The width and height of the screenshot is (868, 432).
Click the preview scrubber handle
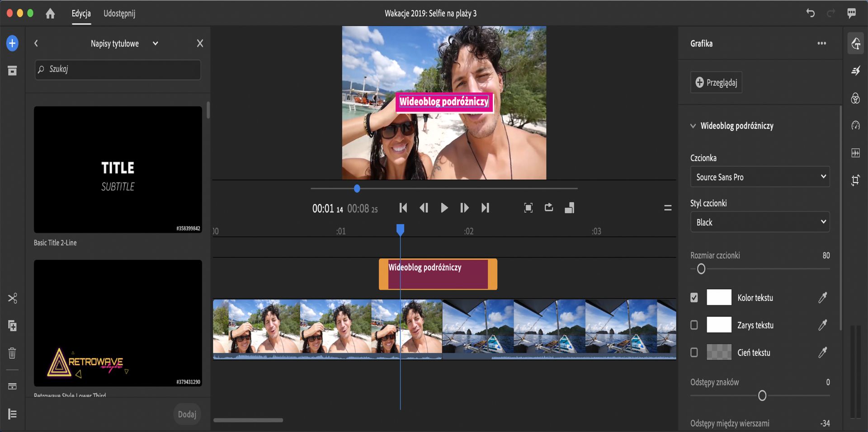(357, 188)
